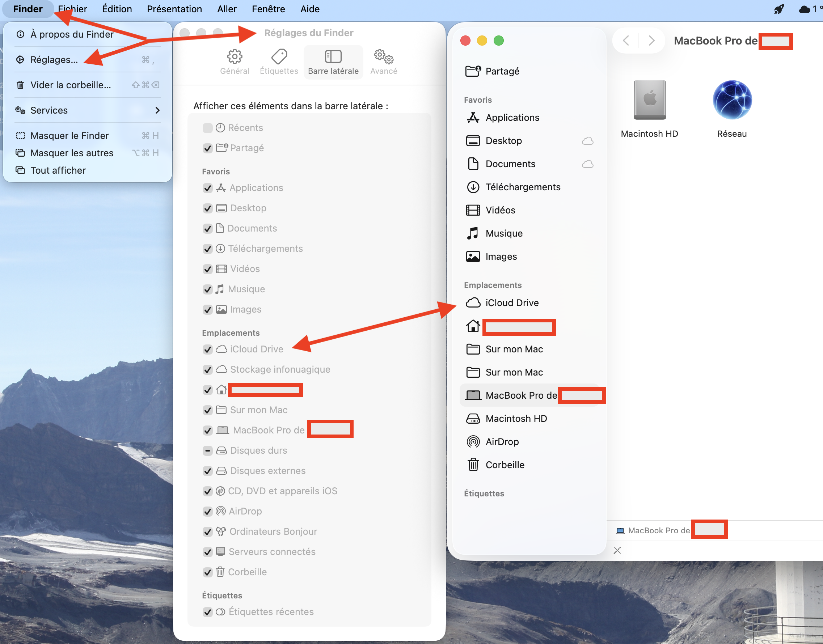Click the back navigation chevron

click(626, 41)
